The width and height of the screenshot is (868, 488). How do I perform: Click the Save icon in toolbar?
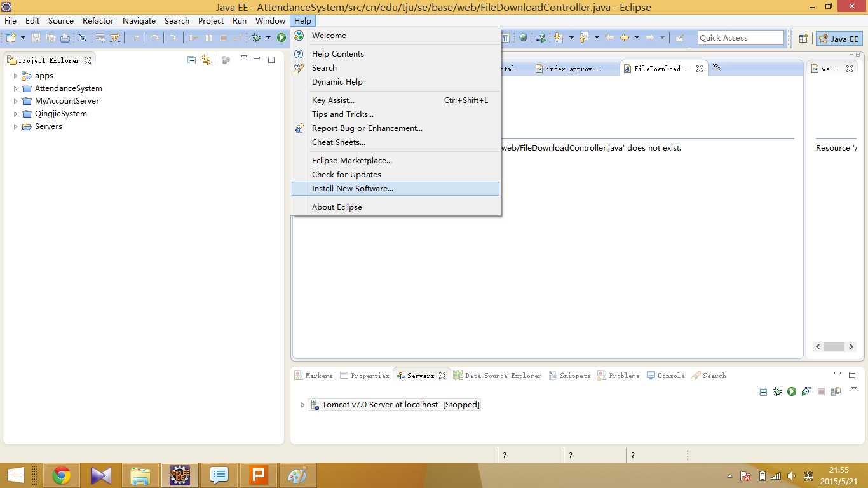click(x=36, y=38)
